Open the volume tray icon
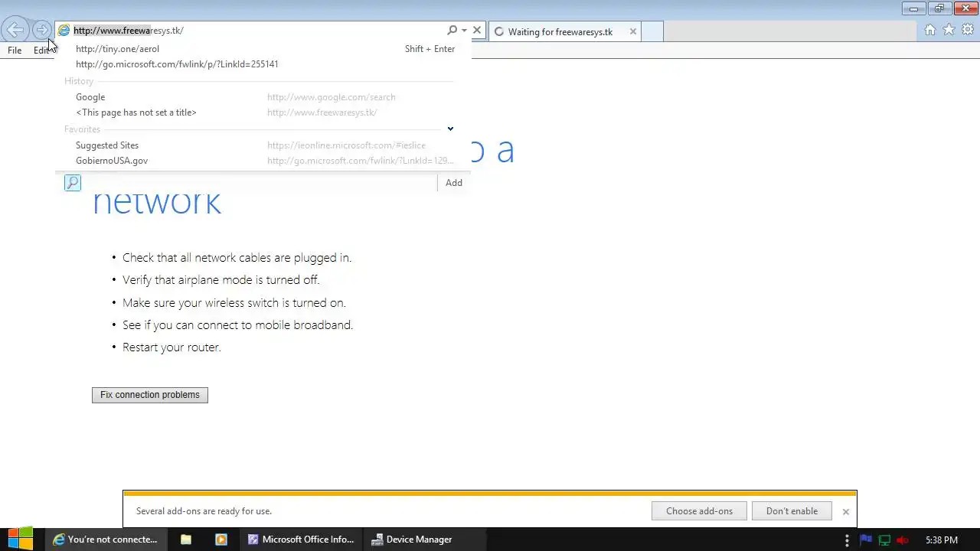This screenshot has width=980, height=551. 903,540
